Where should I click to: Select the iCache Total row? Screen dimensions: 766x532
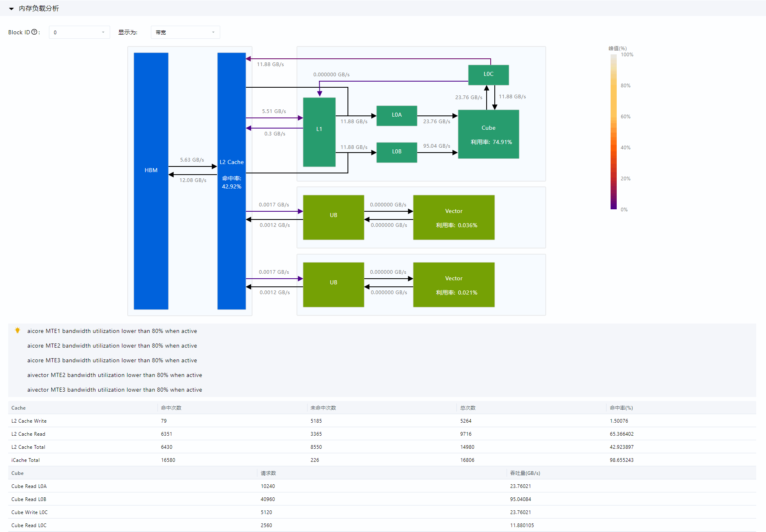[x=382, y=460]
